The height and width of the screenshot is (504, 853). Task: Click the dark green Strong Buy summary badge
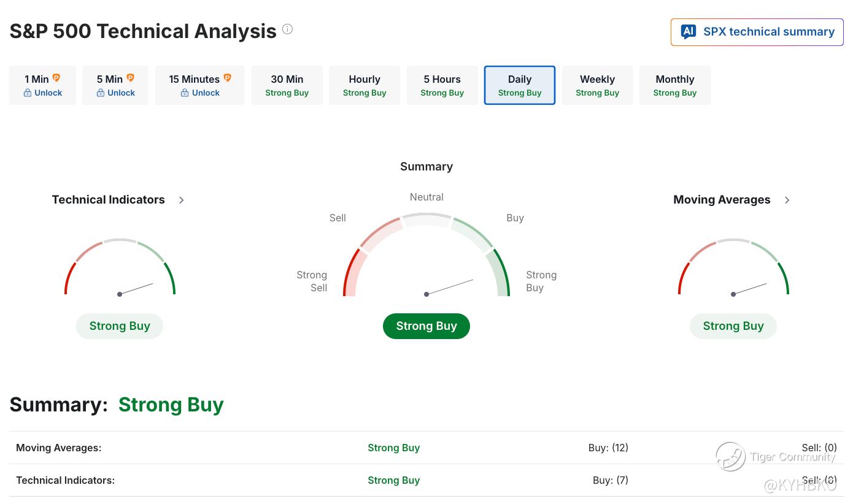pos(427,326)
